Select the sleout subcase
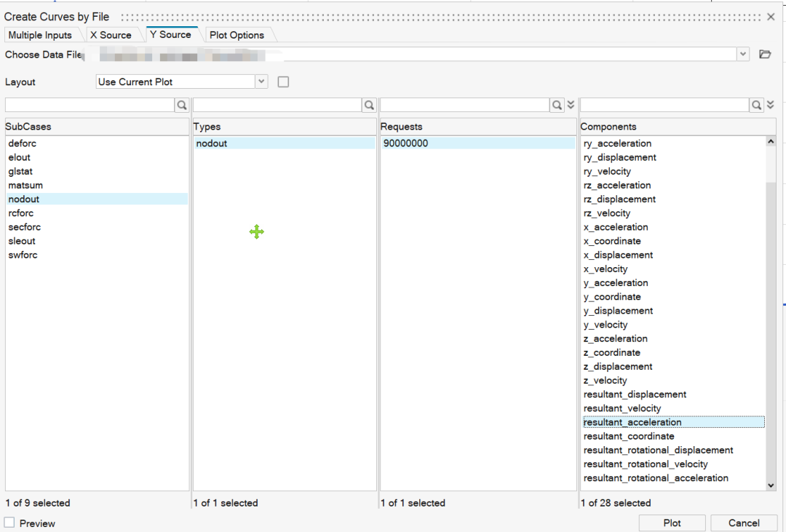 click(x=98, y=241)
